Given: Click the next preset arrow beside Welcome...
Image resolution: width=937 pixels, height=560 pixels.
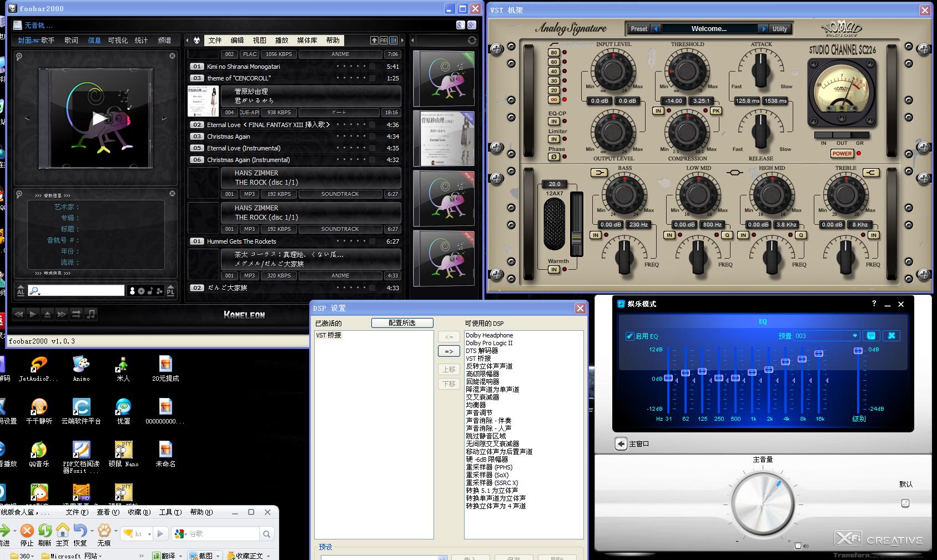Looking at the screenshot, I should point(764,29).
